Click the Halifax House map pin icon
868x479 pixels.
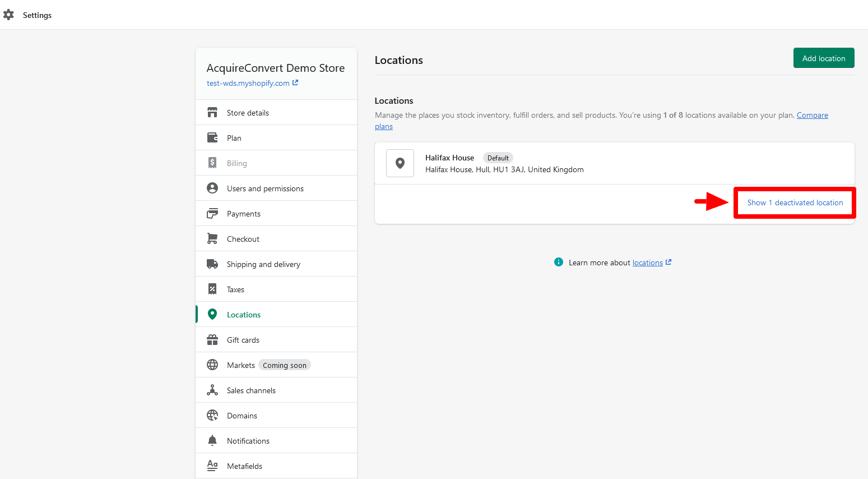[x=400, y=163]
